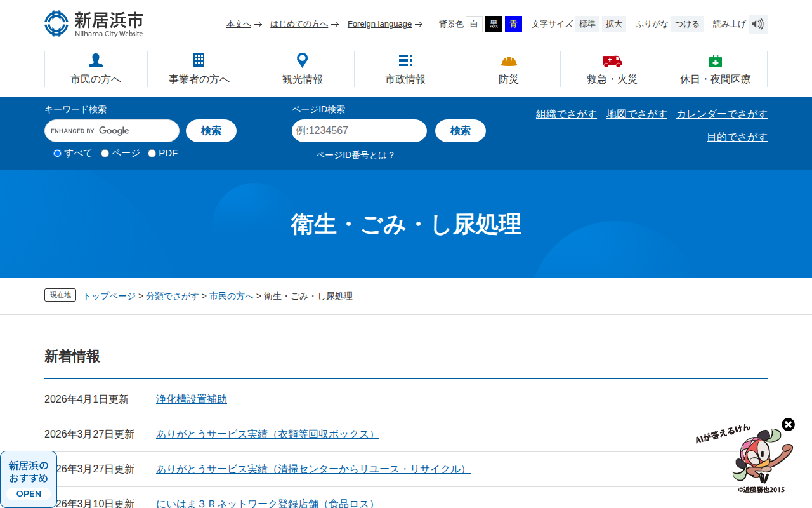
Task: Click the speaker read-aloud icon
Action: [x=757, y=24]
